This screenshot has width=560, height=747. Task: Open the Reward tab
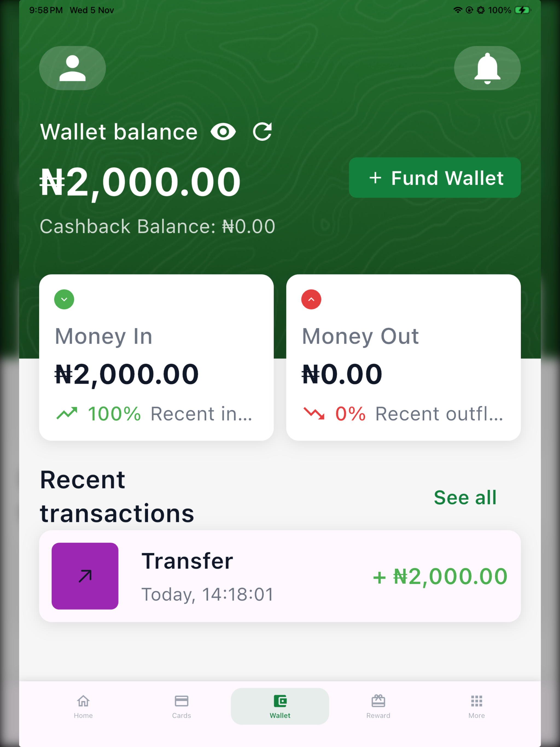tap(378, 706)
